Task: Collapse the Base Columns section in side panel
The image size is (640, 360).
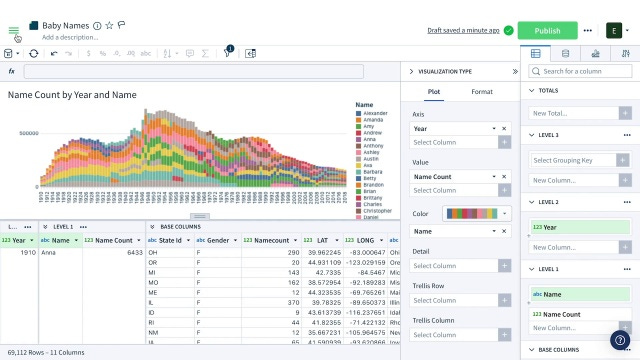Action: [531, 350]
